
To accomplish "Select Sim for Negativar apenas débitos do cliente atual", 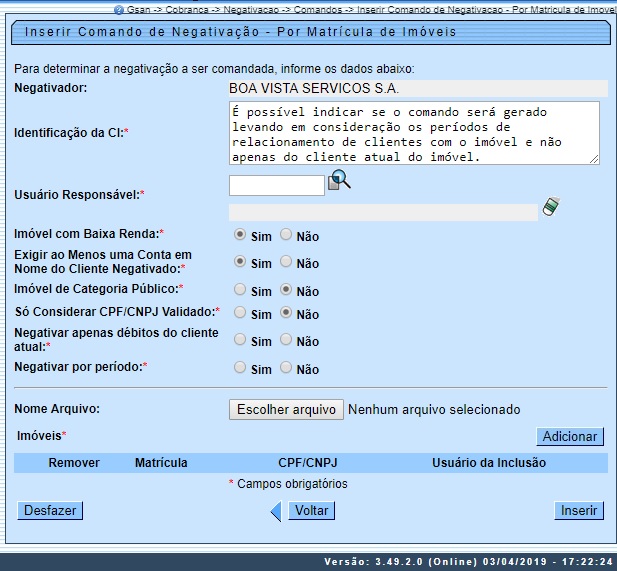I will coord(239,340).
